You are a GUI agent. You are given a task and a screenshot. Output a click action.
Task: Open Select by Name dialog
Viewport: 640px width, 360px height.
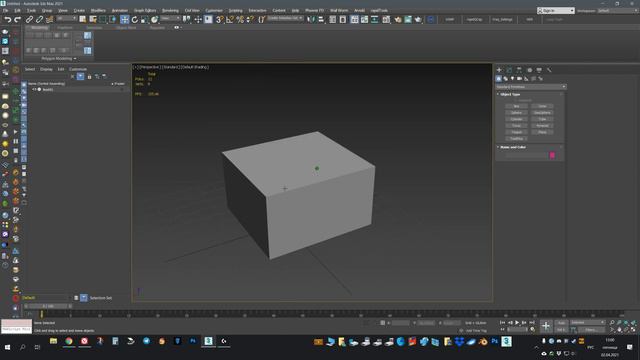click(93, 19)
